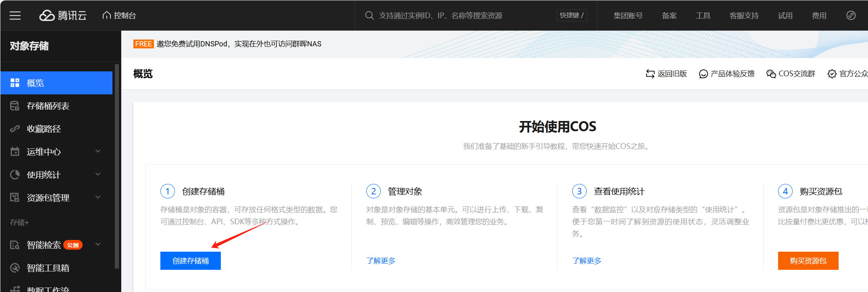Click the 查看使用统计 step title
Viewport: 868px width, 292px height.
(619, 192)
